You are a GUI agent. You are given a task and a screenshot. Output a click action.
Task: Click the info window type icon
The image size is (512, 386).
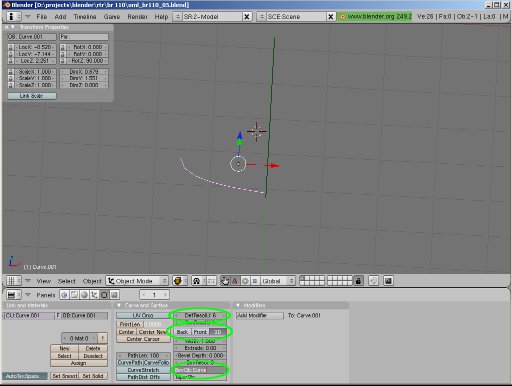pyautogui.click(x=11, y=16)
